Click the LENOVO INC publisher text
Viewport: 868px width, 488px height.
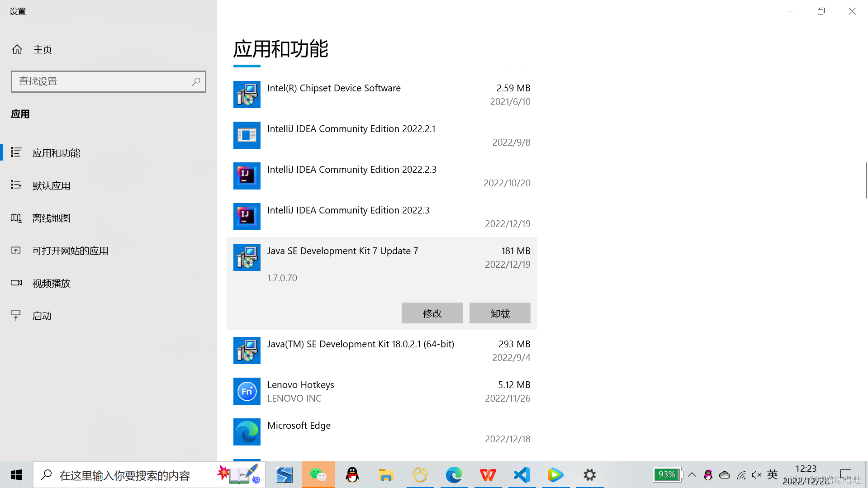294,398
